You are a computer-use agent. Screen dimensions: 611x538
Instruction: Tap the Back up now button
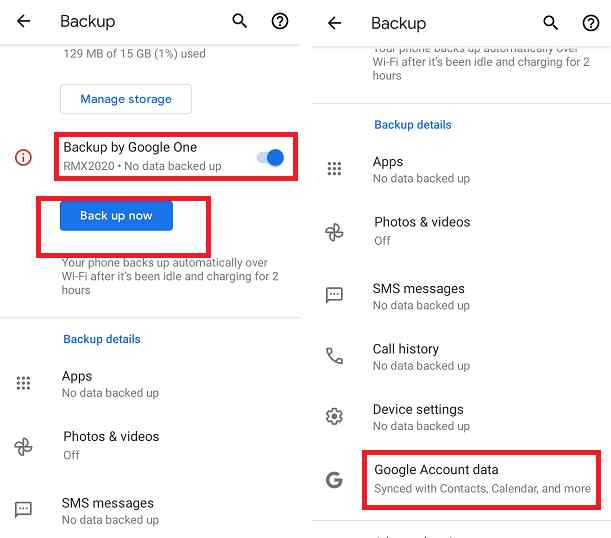116,215
